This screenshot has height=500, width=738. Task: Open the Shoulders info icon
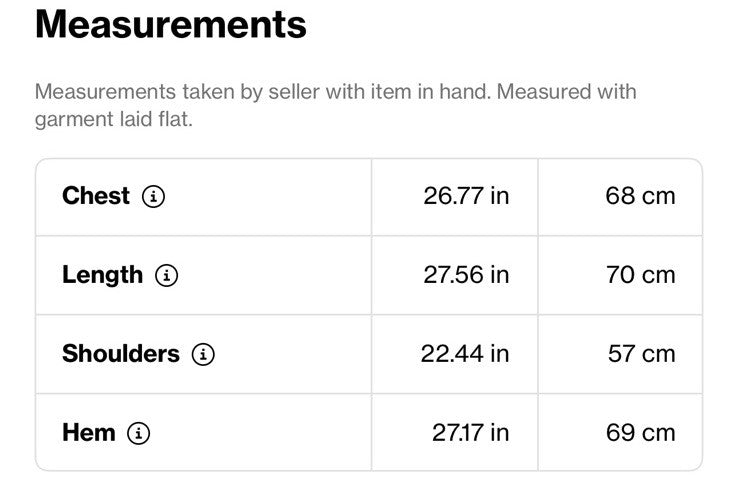(203, 354)
